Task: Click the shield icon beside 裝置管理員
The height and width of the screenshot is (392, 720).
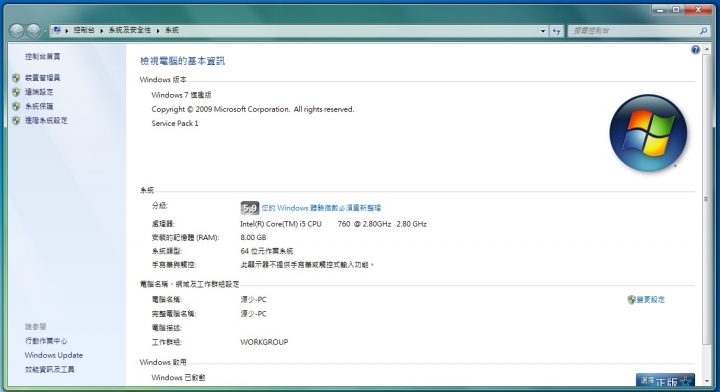Action: pyautogui.click(x=16, y=78)
